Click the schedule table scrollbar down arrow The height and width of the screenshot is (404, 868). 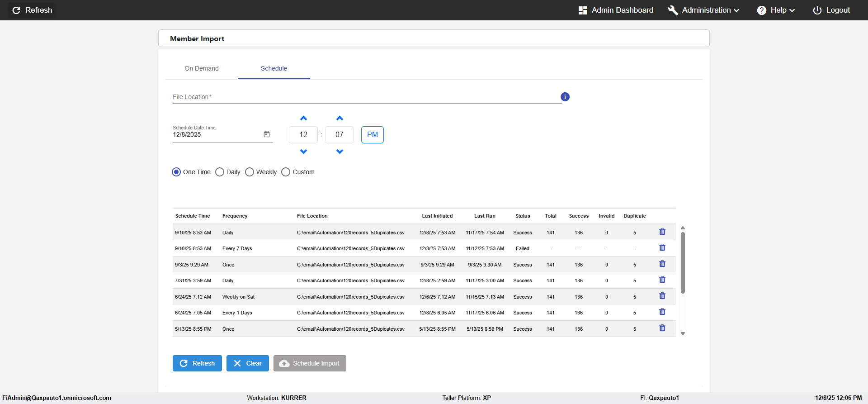point(683,334)
